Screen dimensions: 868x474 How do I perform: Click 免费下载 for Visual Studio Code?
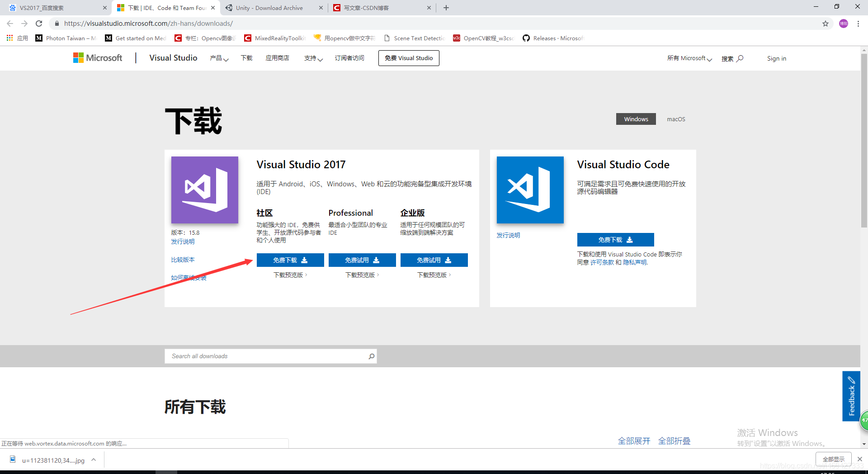tap(616, 240)
